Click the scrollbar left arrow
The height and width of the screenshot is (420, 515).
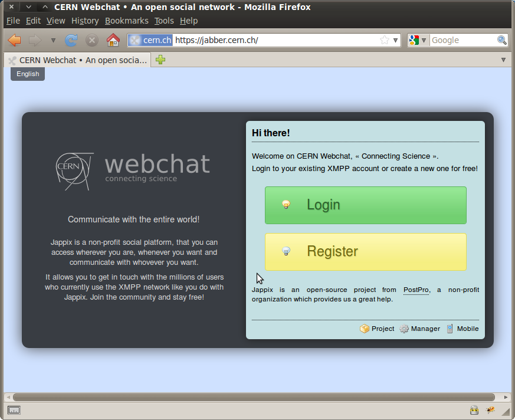point(8,397)
